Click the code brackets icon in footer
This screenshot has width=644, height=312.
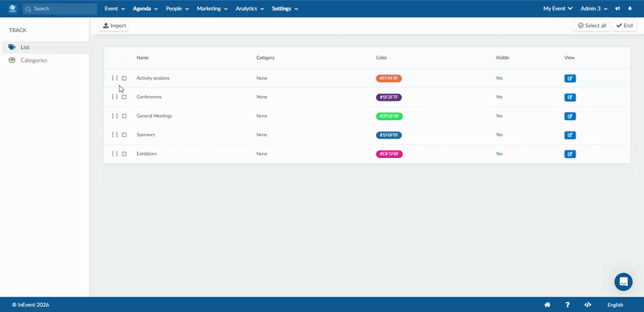(588, 305)
